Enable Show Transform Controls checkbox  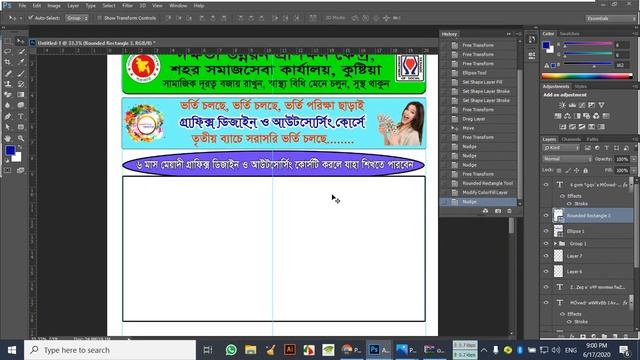pos(99,18)
